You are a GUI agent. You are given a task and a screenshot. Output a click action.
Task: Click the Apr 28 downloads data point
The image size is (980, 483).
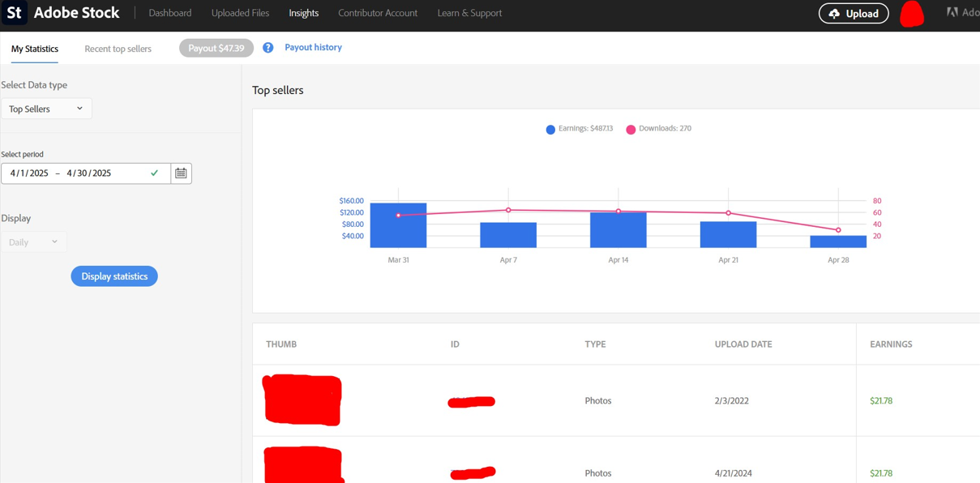[x=838, y=230]
